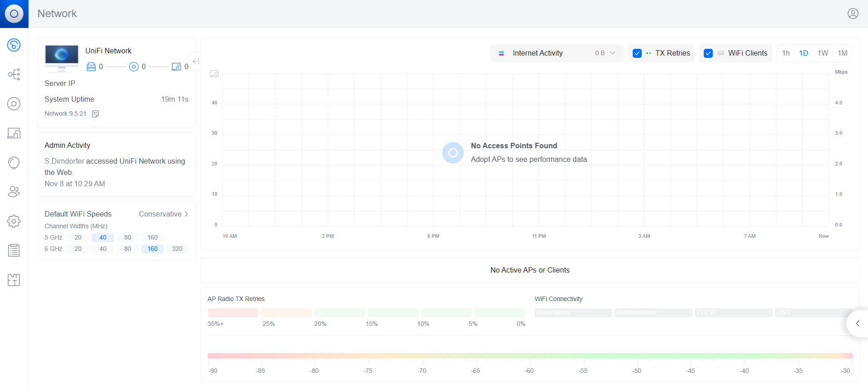Click the S.Dirndorfer admin name link

(x=64, y=161)
